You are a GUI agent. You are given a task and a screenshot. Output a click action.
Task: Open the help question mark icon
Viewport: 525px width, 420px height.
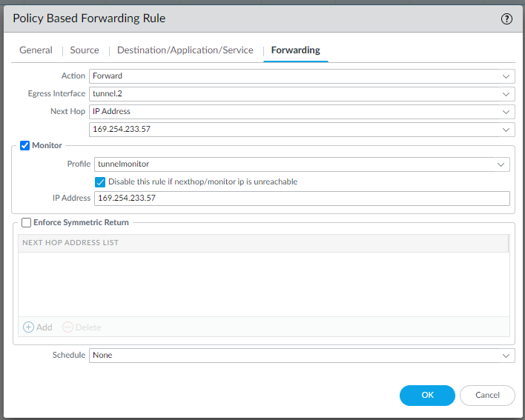pos(506,19)
